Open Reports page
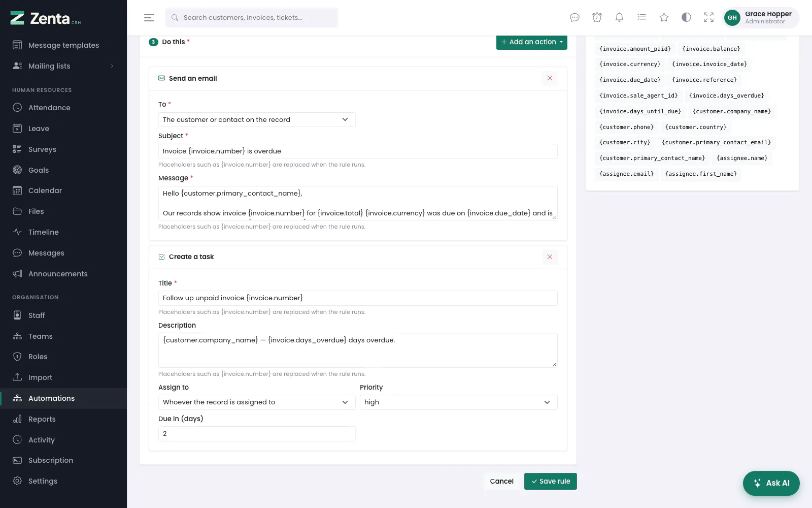This screenshot has height=508, width=812. point(63,419)
